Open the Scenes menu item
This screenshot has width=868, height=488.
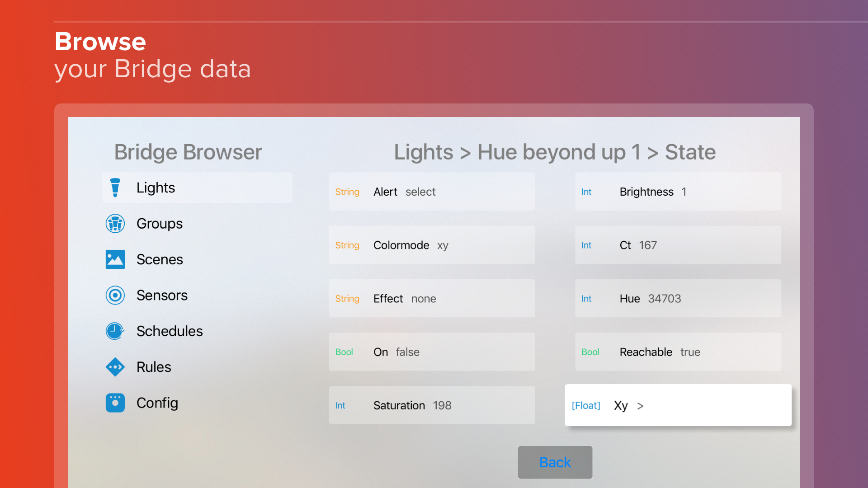tap(197, 259)
